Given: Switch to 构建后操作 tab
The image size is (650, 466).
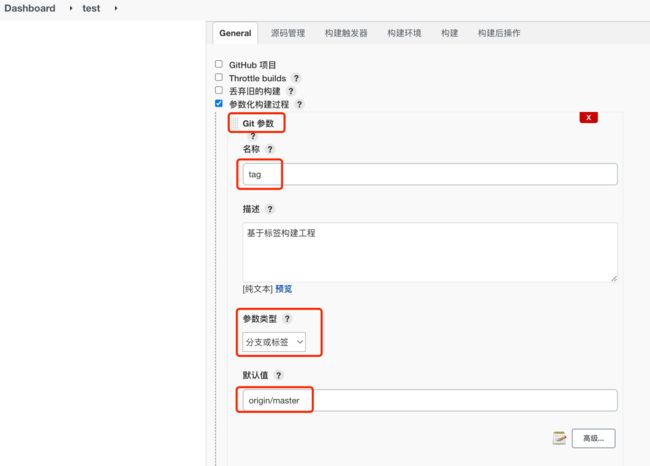Looking at the screenshot, I should pyautogui.click(x=499, y=33).
